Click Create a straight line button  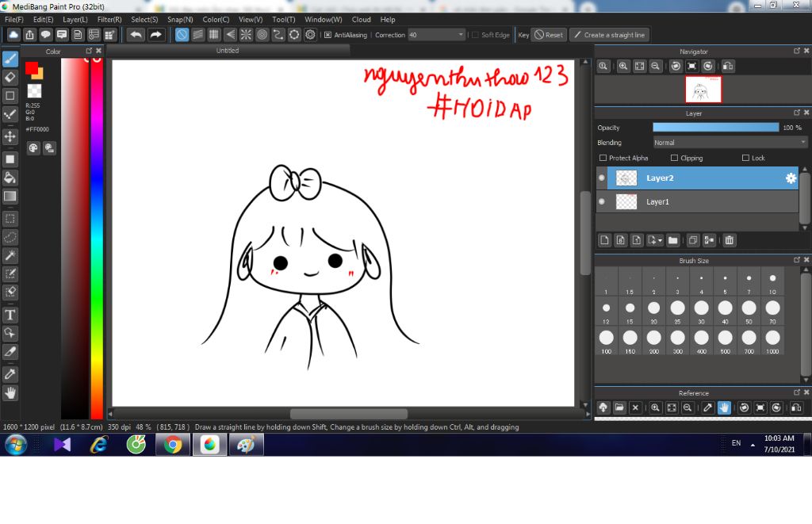[x=610, y=35]
